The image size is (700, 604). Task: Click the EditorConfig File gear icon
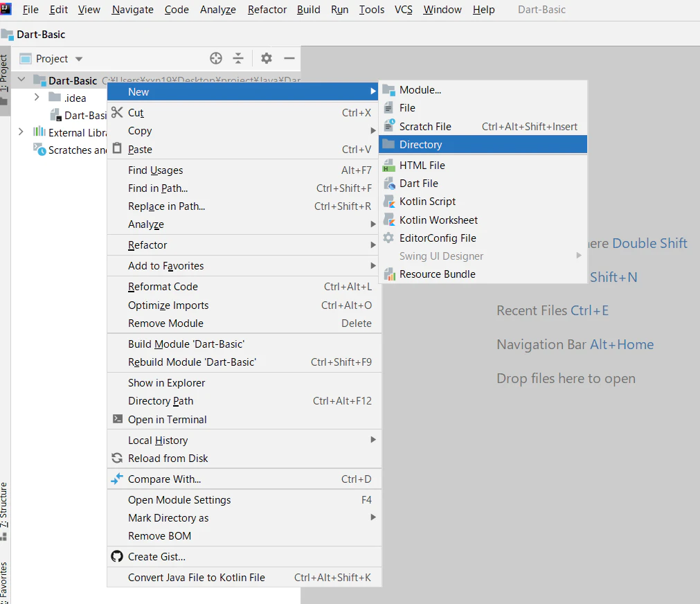[x=389, y=238]
